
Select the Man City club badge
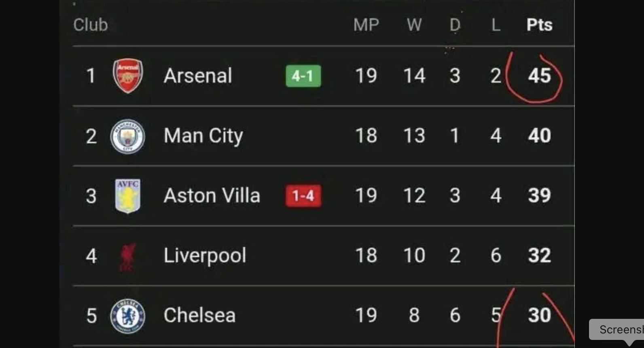click(127, 136)
